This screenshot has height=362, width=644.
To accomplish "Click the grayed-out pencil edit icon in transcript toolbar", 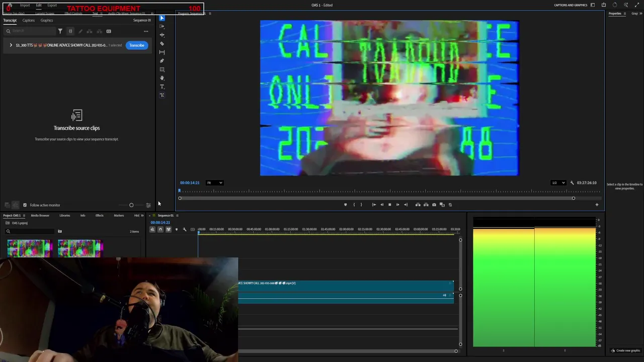I will (x=80, y=31).
